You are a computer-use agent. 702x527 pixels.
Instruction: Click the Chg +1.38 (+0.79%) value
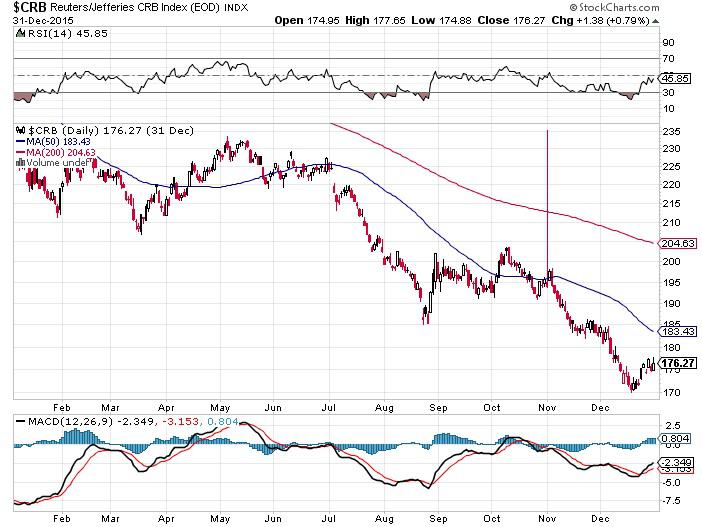600,21
